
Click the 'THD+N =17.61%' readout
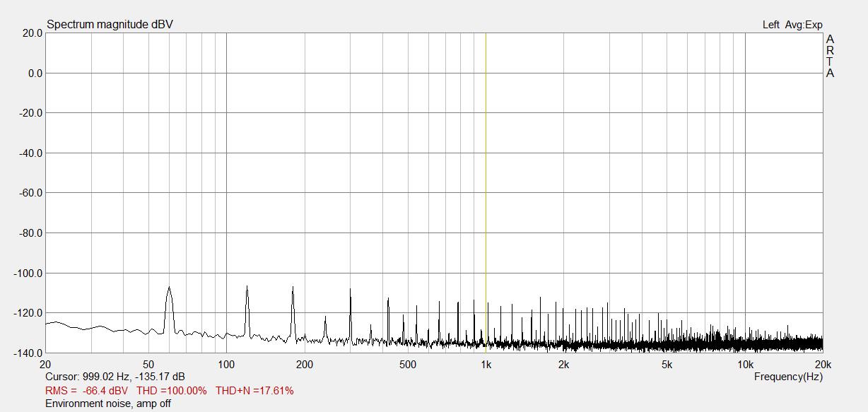click(254, 390)
